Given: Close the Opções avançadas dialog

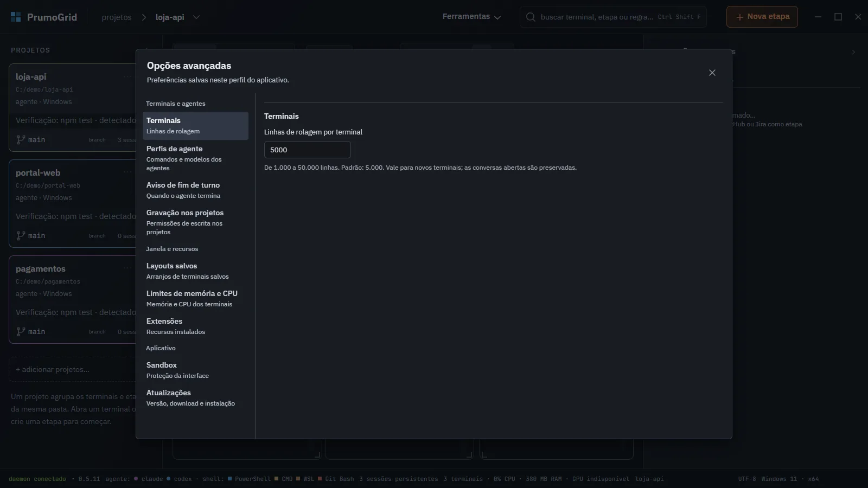Looking at the screenshot, I should (x=712, y=73).
